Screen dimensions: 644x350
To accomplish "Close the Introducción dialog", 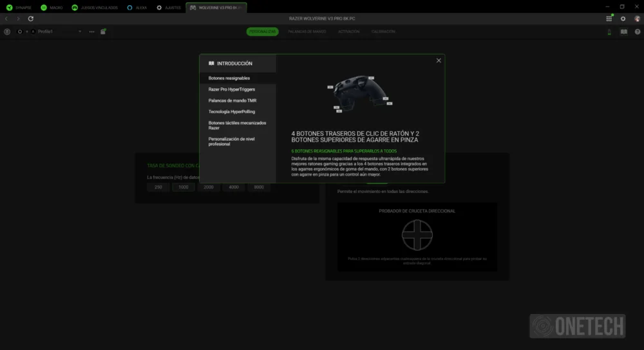I will tap(439, 60).
